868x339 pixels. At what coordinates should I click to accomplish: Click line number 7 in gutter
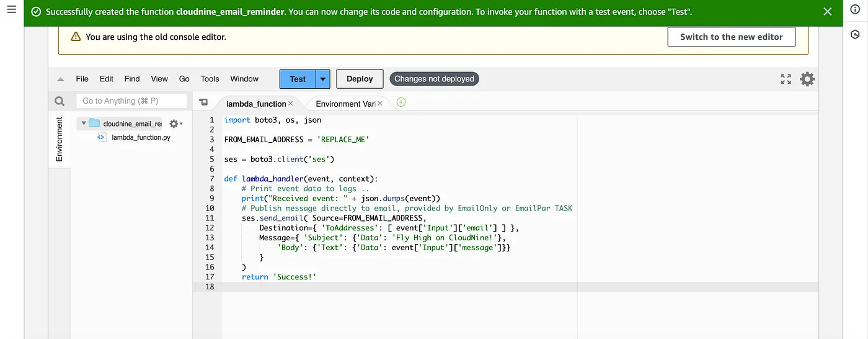tap(211, 179)
